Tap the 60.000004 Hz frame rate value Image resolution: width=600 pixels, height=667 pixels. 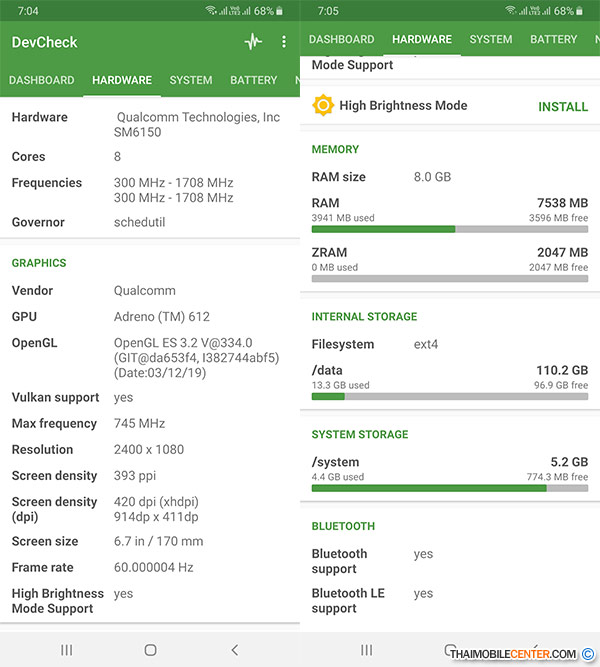tap(154, 567)
